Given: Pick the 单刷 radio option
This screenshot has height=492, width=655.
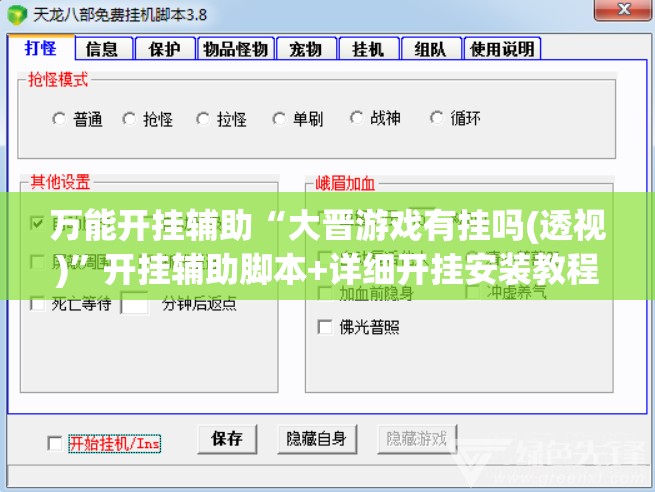Looking at the screenshot, I should click(x=279, y=119).
